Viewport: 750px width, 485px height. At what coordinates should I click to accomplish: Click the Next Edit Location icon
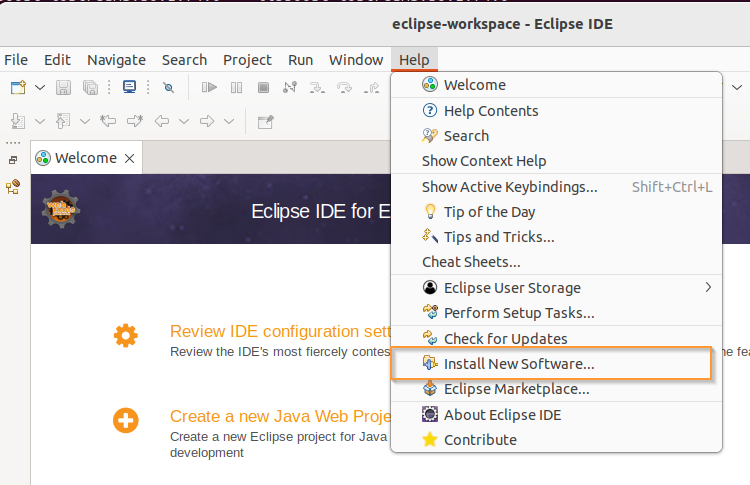(x=135, y=121)
